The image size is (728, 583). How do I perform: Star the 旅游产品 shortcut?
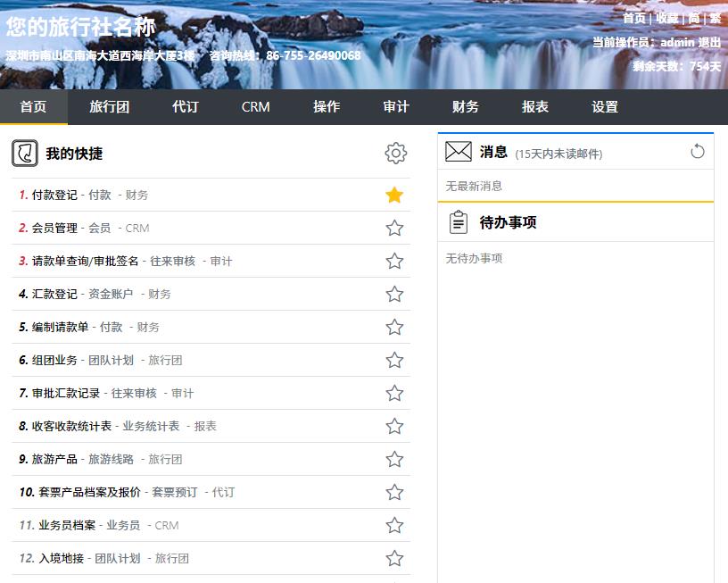click(394, 459)
